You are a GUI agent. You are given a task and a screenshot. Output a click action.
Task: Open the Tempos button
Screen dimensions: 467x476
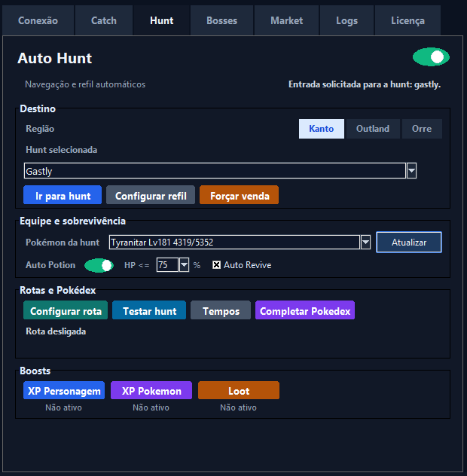[221, 310]
